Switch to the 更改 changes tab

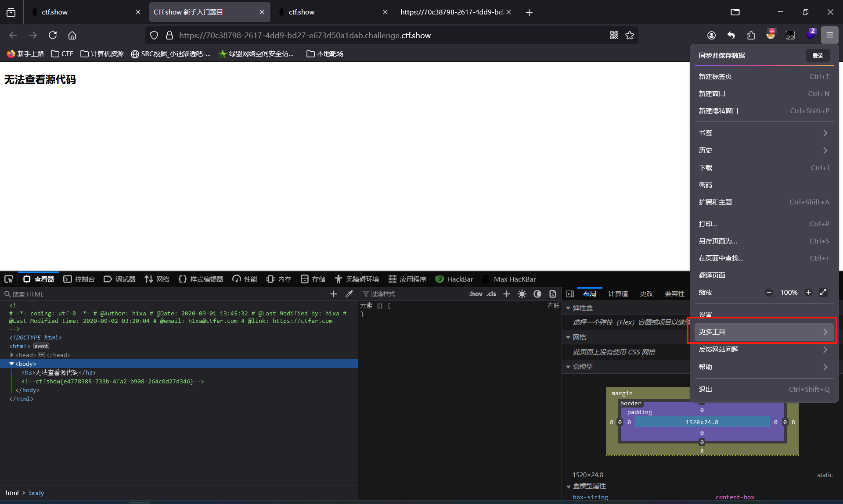[646, 294]
